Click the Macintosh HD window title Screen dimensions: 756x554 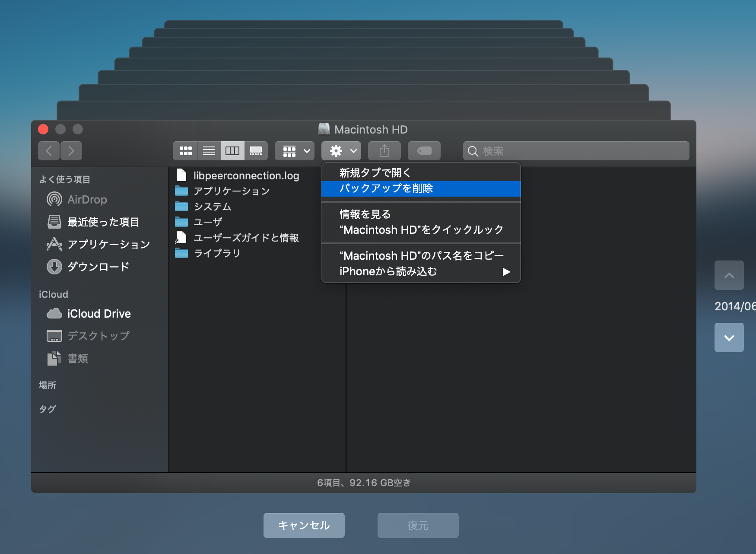coord(371,130)
